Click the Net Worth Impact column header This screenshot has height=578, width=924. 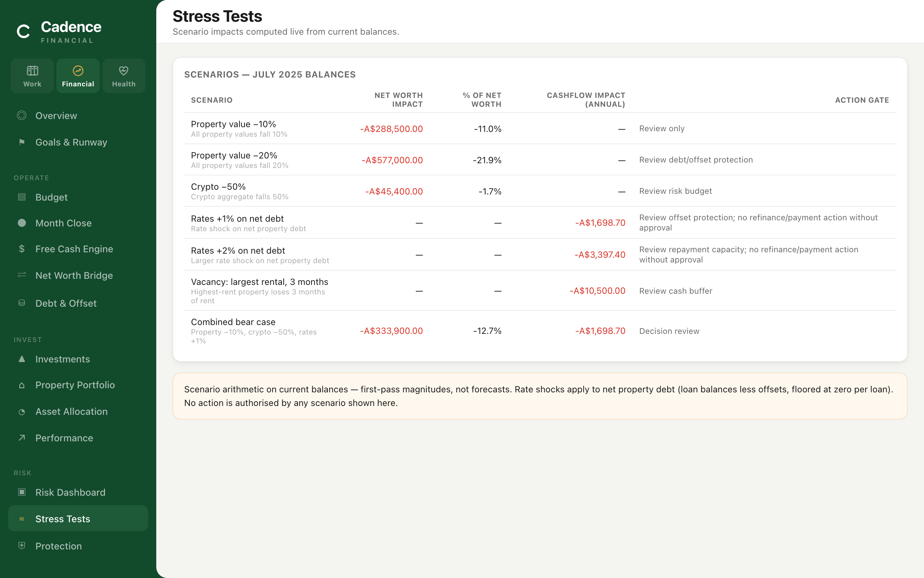tap(398, 100)
